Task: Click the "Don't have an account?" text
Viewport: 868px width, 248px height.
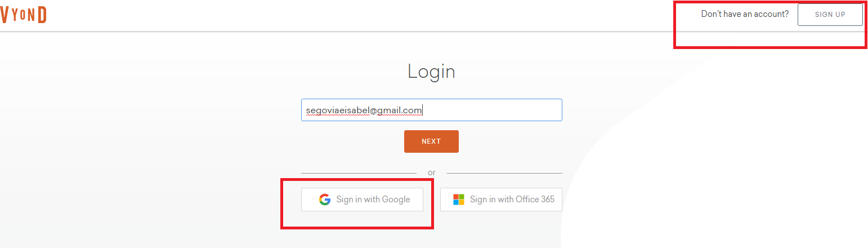Action: pos(745,14)
